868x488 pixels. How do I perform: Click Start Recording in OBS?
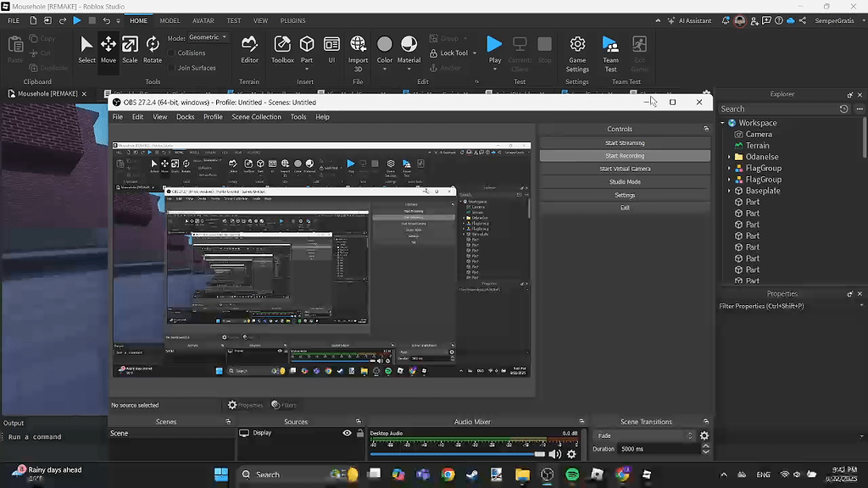click(x=625, y=155)
